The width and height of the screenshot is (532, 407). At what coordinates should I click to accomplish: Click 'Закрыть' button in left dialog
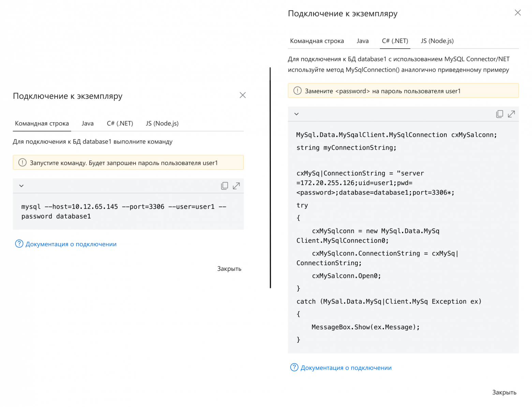click(x=229, y=269)
